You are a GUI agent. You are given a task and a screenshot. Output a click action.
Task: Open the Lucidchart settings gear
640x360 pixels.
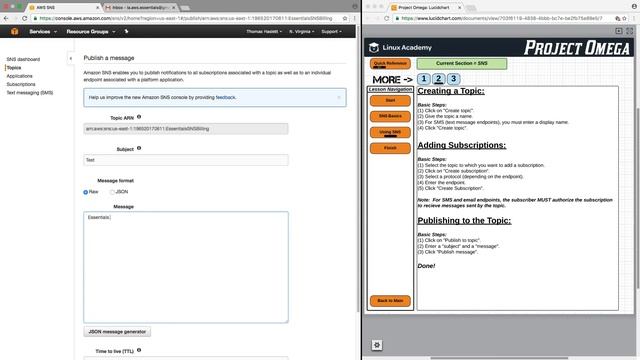(x=377, y=345)
